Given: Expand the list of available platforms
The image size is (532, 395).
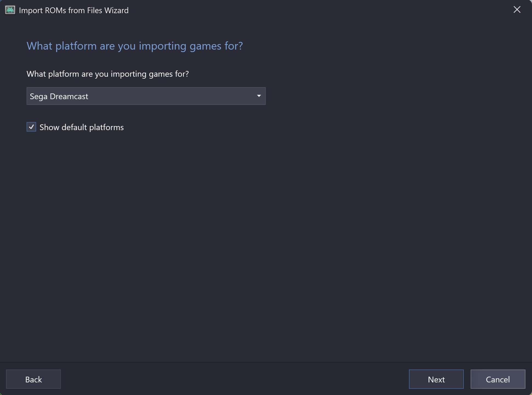Looking at the screenshot, I should pyautogui.click(x=259, y=96).
